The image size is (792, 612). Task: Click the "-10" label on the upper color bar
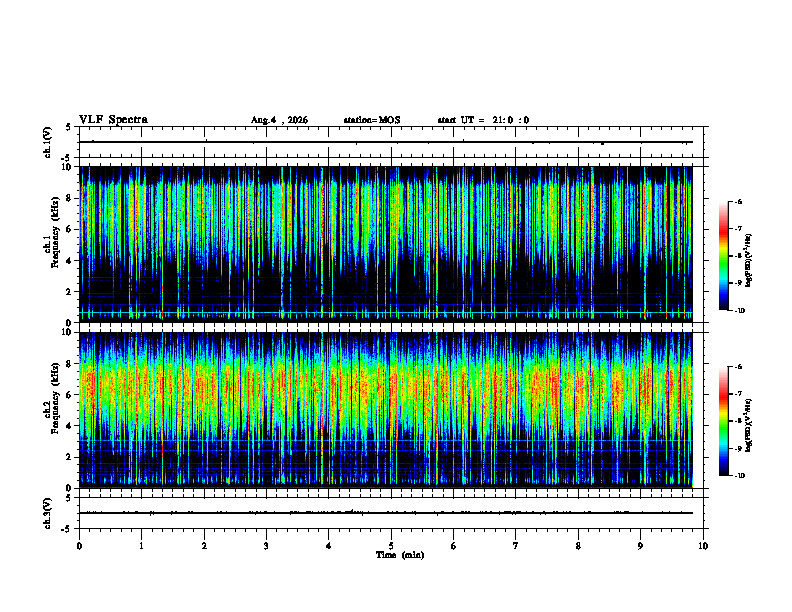pyautogui.click(x=739, y=311)
